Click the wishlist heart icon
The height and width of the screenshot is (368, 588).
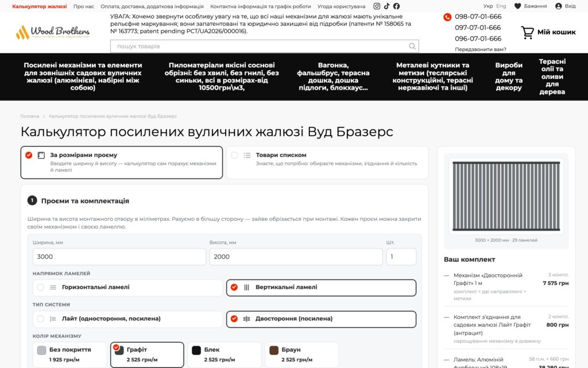[517, 6]
